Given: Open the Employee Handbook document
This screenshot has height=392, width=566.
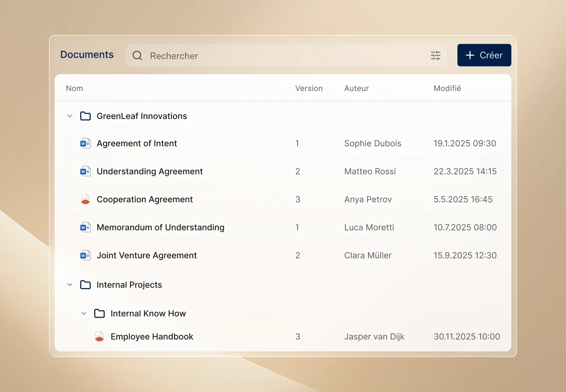Looking at the screenshot, I should point(152,337).
